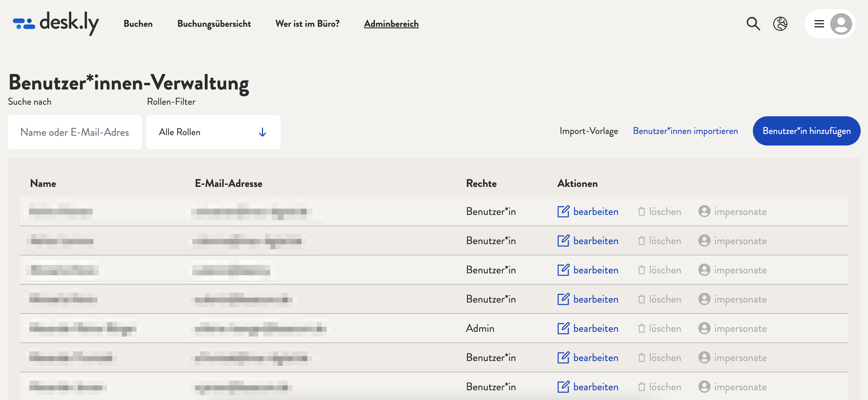This screenshot has width=868, height=400.
Task: Open the Adminbereich navigation item
Action: 391,23
